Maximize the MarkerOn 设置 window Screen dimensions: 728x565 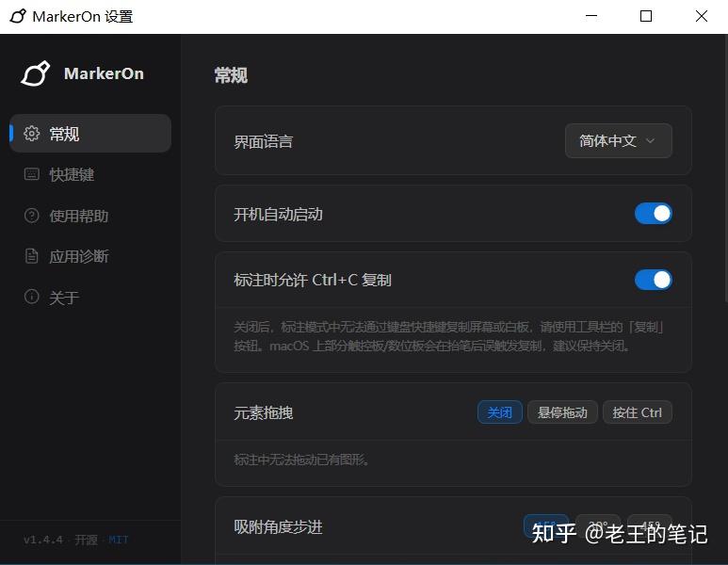tap(646, 16)
